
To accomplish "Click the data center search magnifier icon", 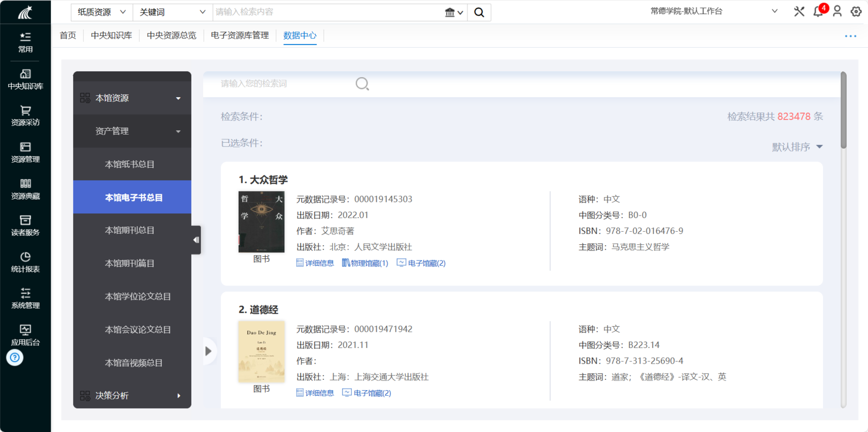I will [x=362, y=84].
